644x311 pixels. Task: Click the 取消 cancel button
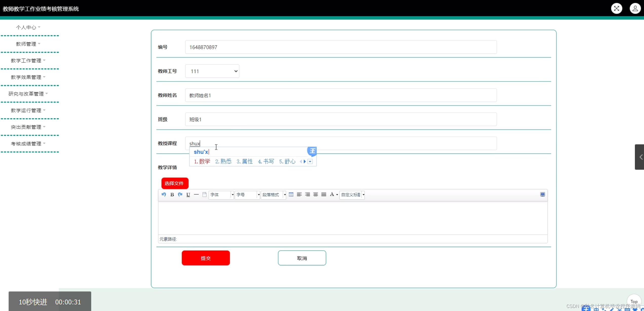click(302, 258)
